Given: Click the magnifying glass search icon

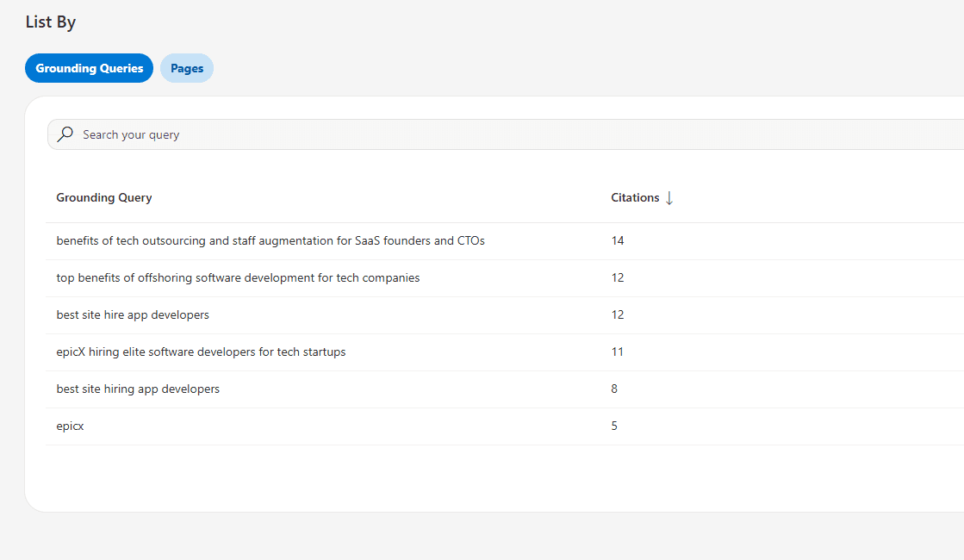Looking at the screenshot, I should (x=65, y=134).
